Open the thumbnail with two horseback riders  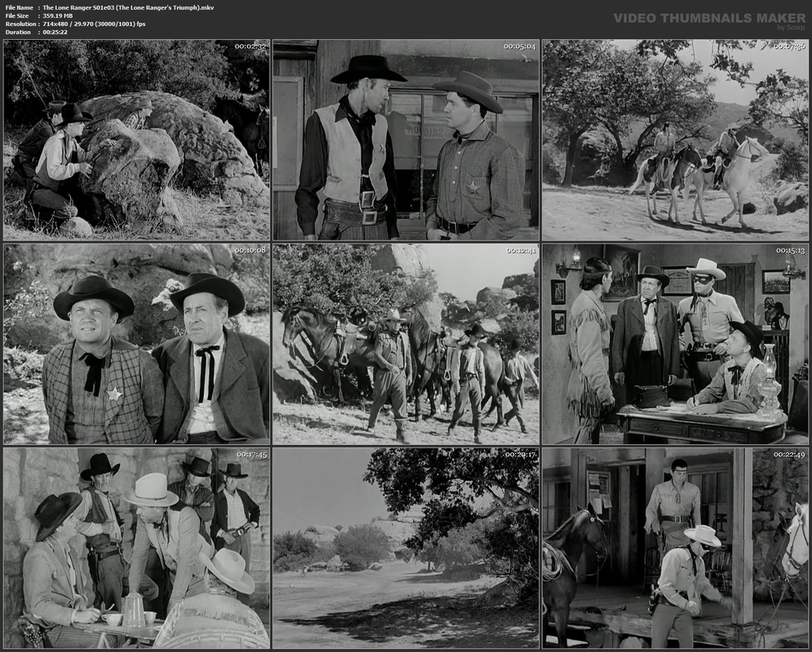675,140
